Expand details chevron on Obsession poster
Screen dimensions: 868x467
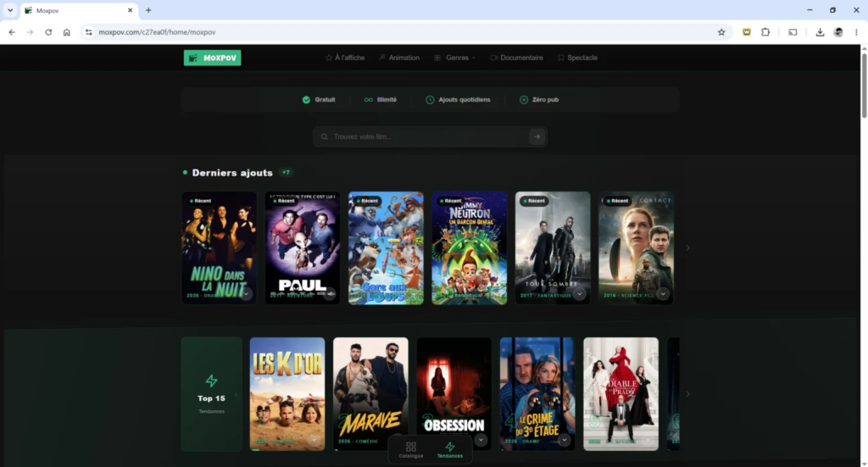pos(481,440)
